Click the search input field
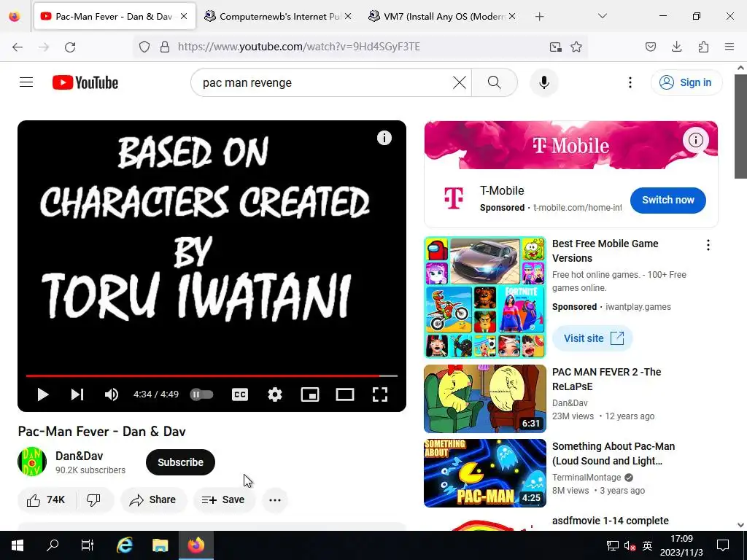Screen dimensions: 747x560 tap(324, 82)
